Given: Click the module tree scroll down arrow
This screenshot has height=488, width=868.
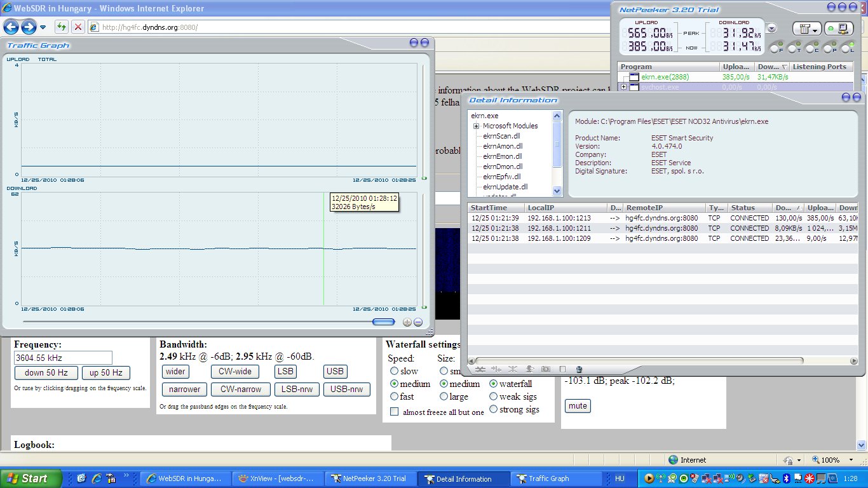Looking at the screenshot, I should click(x=557, y=191).
